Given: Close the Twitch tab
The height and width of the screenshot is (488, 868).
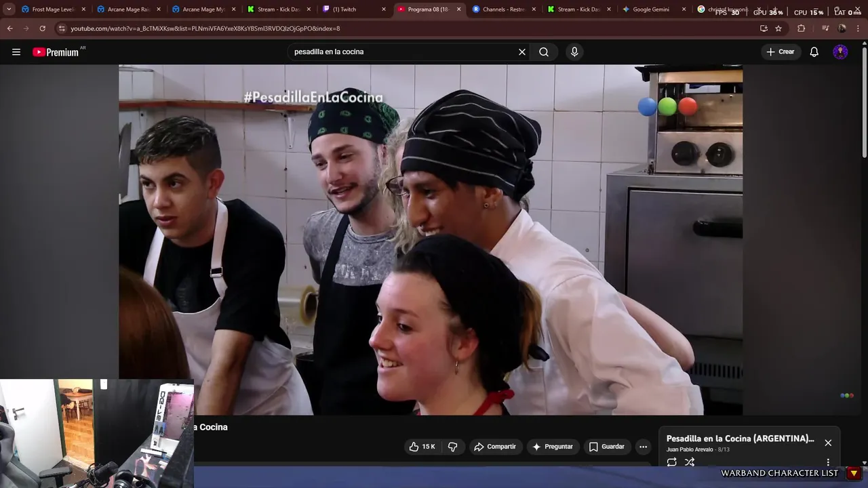Looking at the screenshot, I should 384,9.
